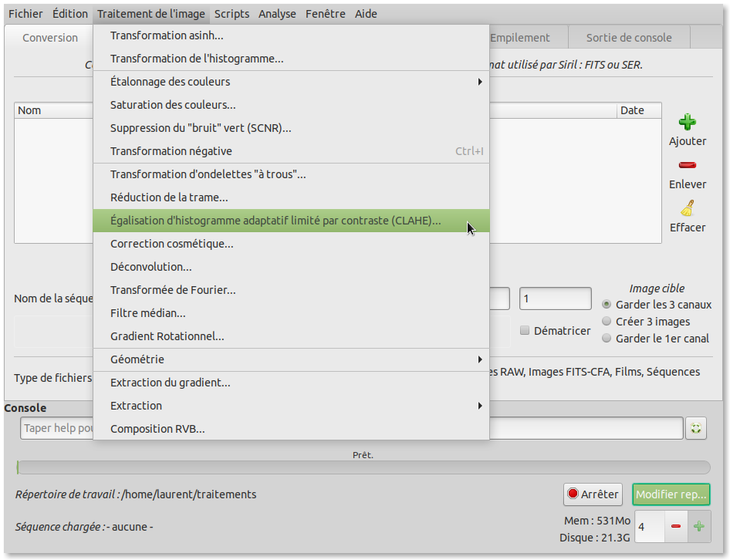Choose Garder le 1er canal option
The image size is (730, 560).
607,339
